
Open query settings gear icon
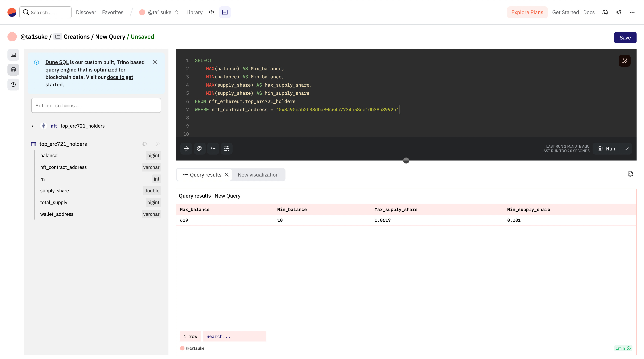pyautogui.click(x=200, y=149)
